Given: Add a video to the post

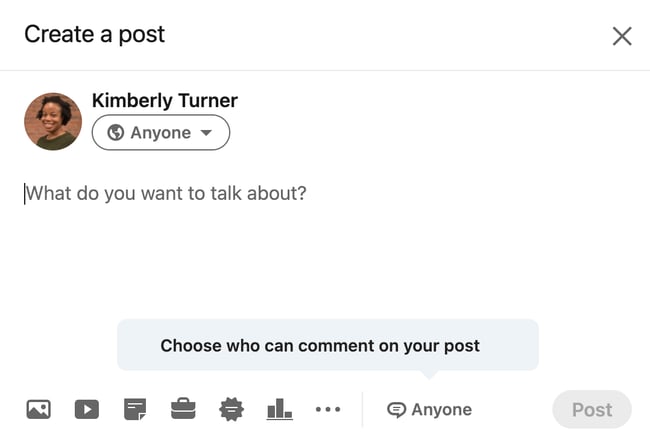Looking at the screenshot, I should (x=87, y=409).
